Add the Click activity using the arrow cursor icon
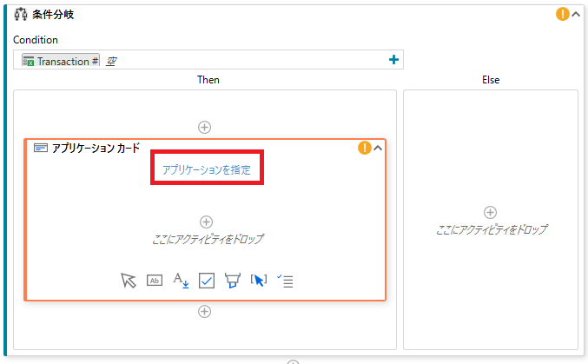Viewport: 588px width, 364px height. tap(129, 281)
